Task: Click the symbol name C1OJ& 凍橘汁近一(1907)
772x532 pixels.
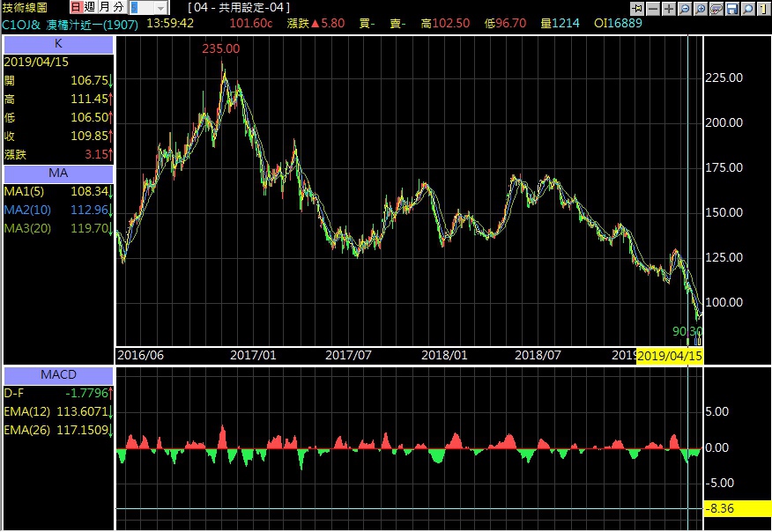Action: (x=71, y=24)
